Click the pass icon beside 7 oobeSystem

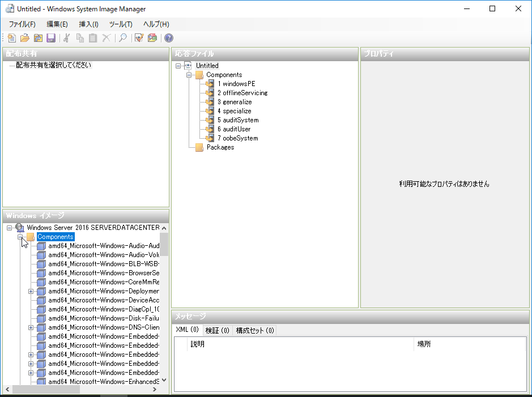pos(210,138)
